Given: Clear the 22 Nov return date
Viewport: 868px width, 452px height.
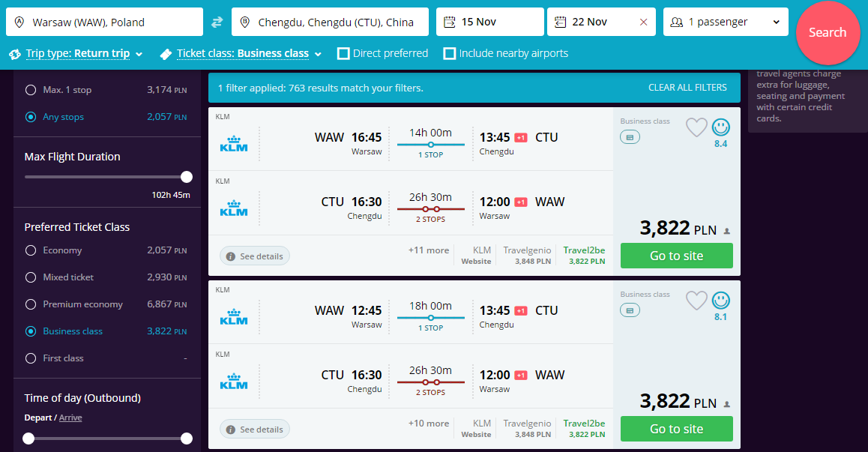Looking at the screenshot, I should [643, 22].
